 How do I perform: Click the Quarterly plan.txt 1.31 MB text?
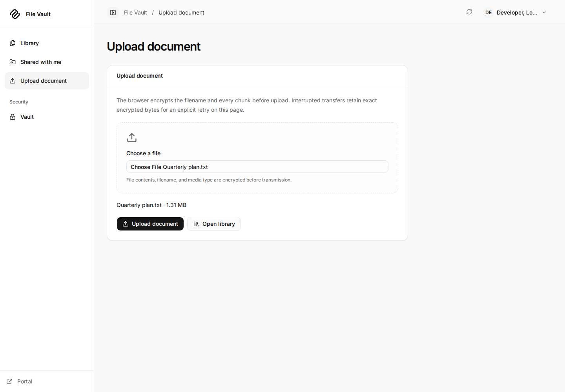[x=151, y=205]
